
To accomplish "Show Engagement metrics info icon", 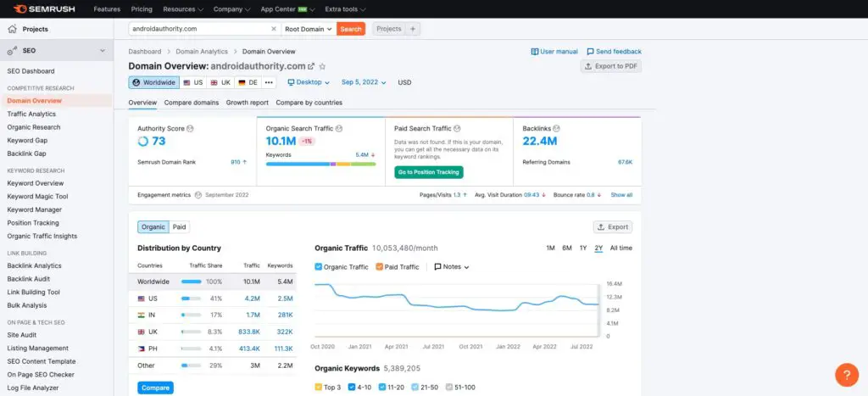I will tap(197, 195).
